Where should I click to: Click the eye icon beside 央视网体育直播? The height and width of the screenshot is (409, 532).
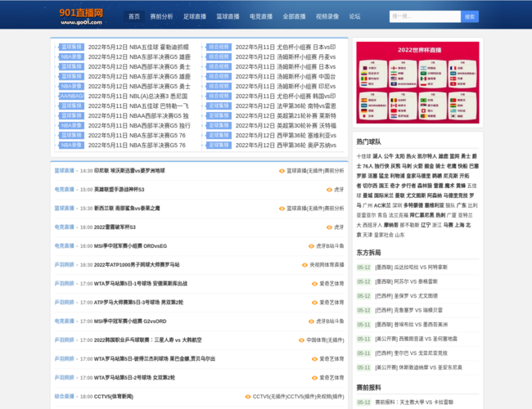pos(304,265)
